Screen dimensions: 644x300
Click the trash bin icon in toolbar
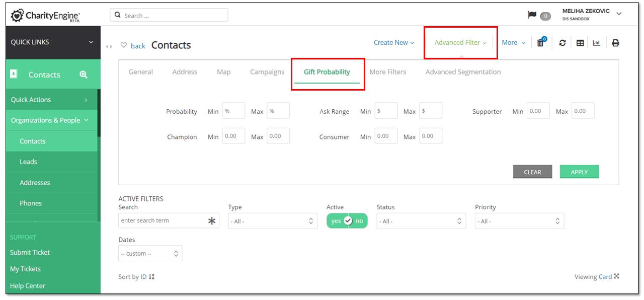coord(541,43)
